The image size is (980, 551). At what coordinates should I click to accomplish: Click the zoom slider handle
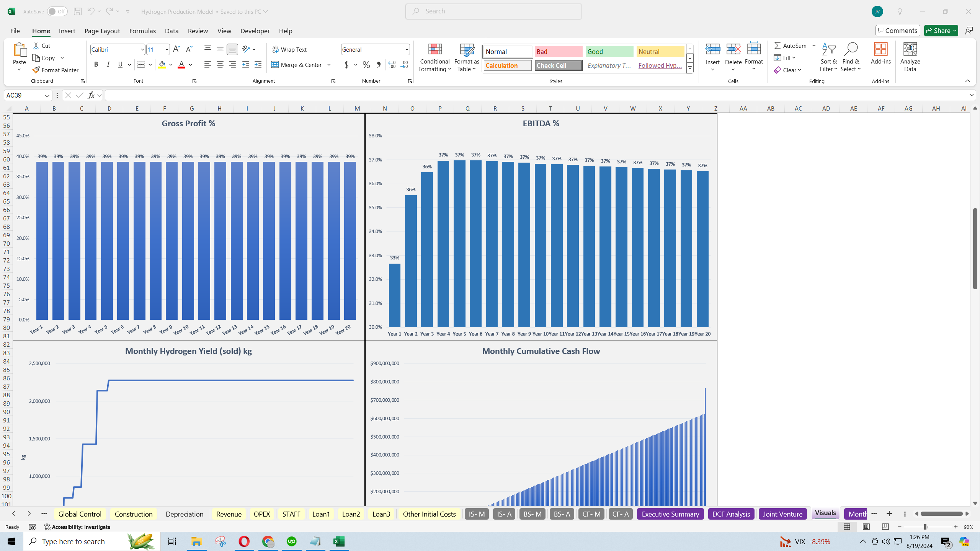pyautogui.click(x=925, y=527)
